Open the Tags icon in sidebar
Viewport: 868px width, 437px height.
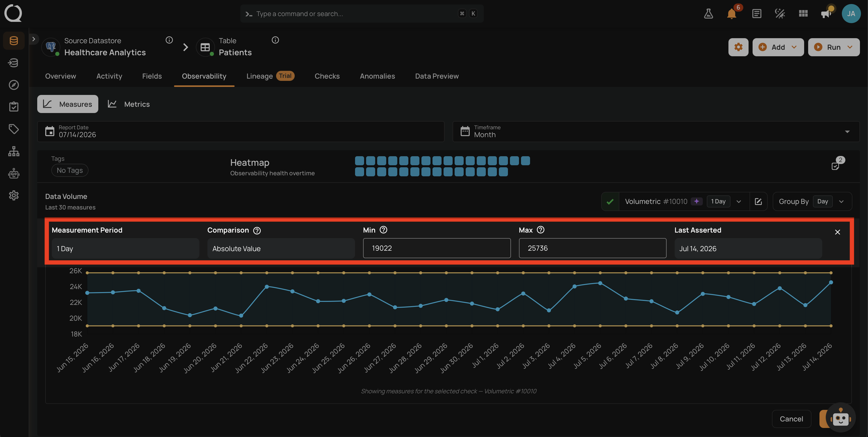pos(14,129)
